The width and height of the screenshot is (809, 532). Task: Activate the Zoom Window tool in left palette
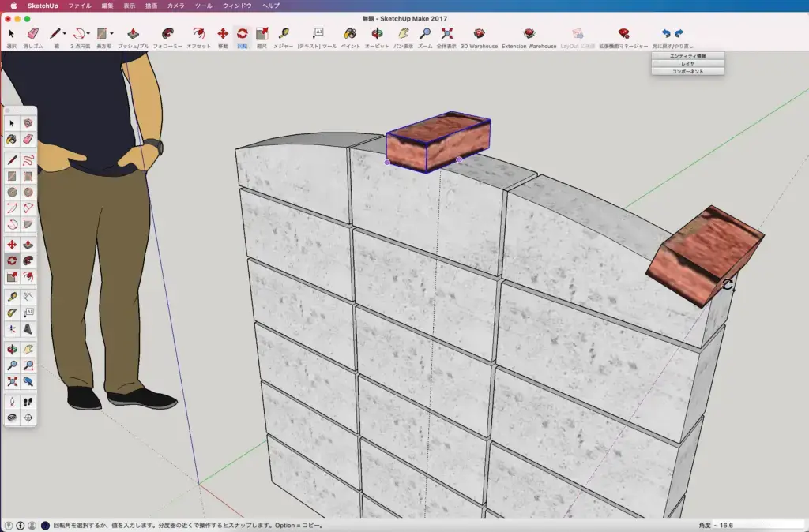28,365
